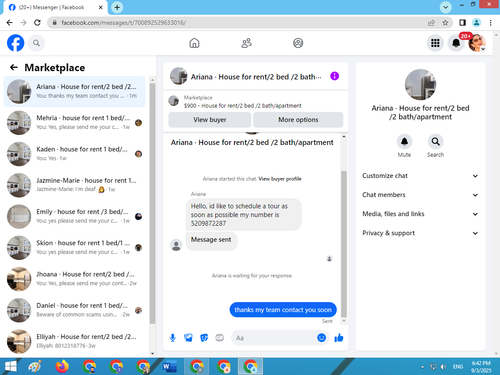Choose a GIF icon in composer
Viewport: 500px width, 375px height.
pos(219,338)
